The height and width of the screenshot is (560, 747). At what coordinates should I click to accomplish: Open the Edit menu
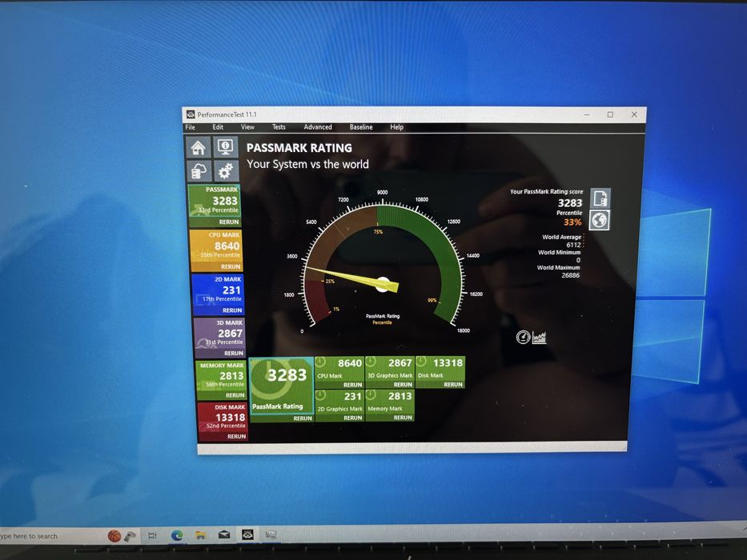tap(218, 127)
